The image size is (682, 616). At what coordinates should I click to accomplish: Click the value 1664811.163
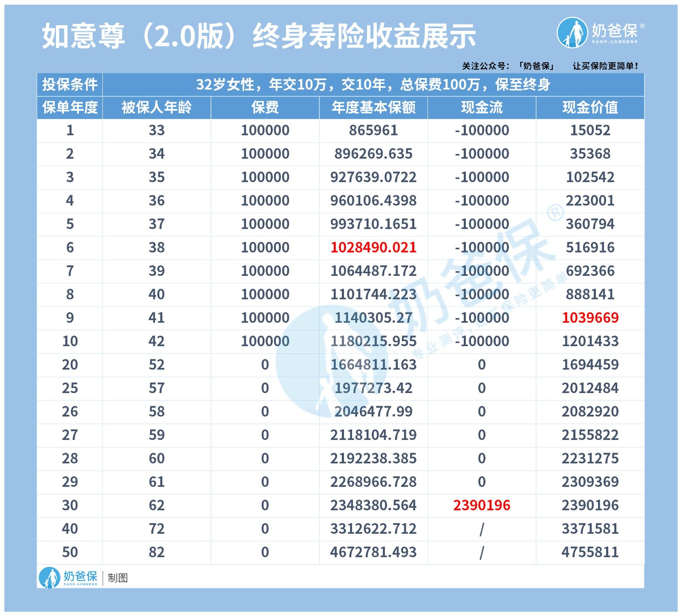(373, 365)
